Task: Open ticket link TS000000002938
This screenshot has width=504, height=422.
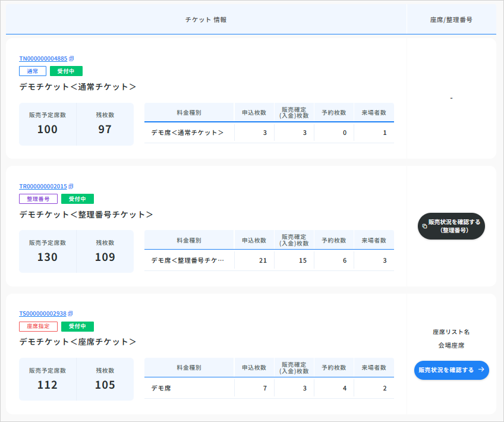Action: click(x=43, y=313)
